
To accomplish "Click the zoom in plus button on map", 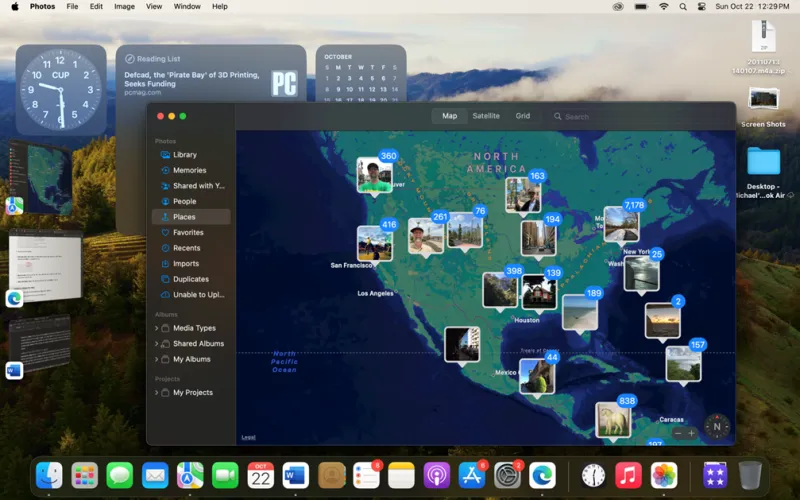I will [x=692, y=433].
